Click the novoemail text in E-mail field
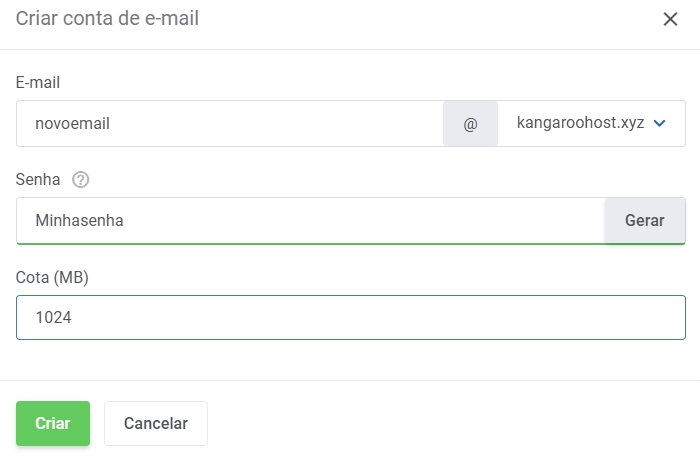Image resolution: width=700 pixels, height=462 pixels. [72, 124]
